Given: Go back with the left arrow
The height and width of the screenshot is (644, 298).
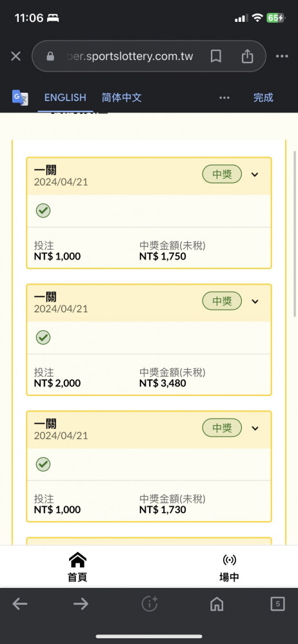Looking at the screenshot, I should 20,604.
